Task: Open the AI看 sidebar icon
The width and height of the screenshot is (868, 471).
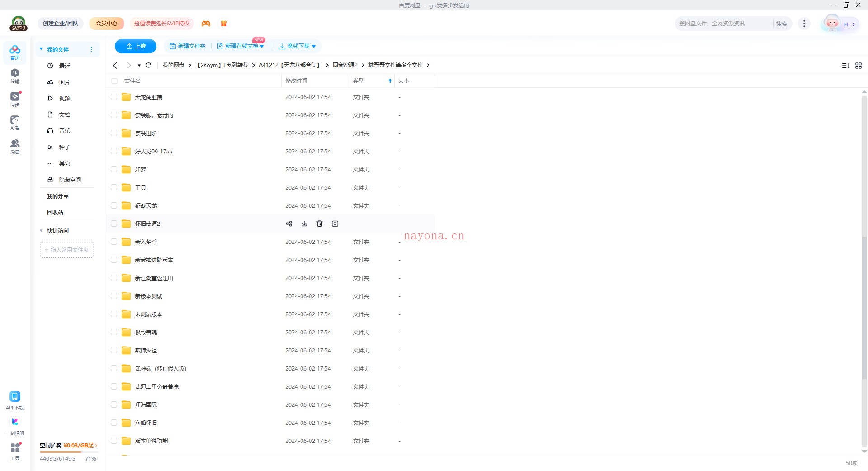Action: [15, 123]
